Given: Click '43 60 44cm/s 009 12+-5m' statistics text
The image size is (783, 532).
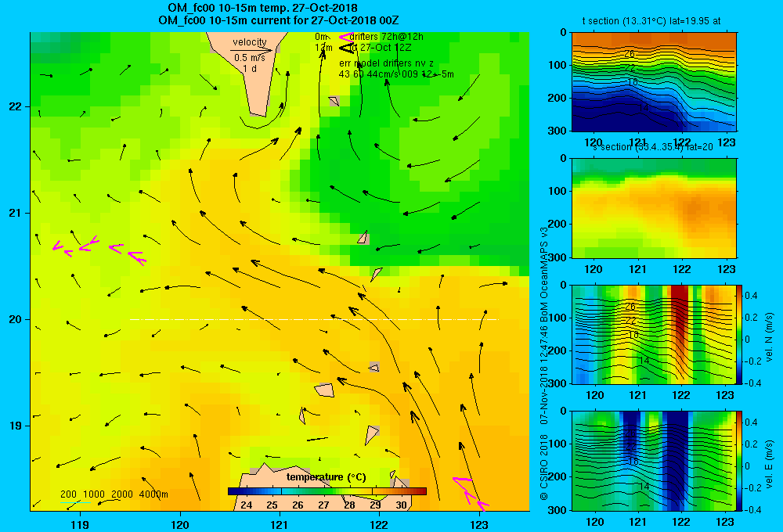Looking at the screenshot, I should pos(396,74).
